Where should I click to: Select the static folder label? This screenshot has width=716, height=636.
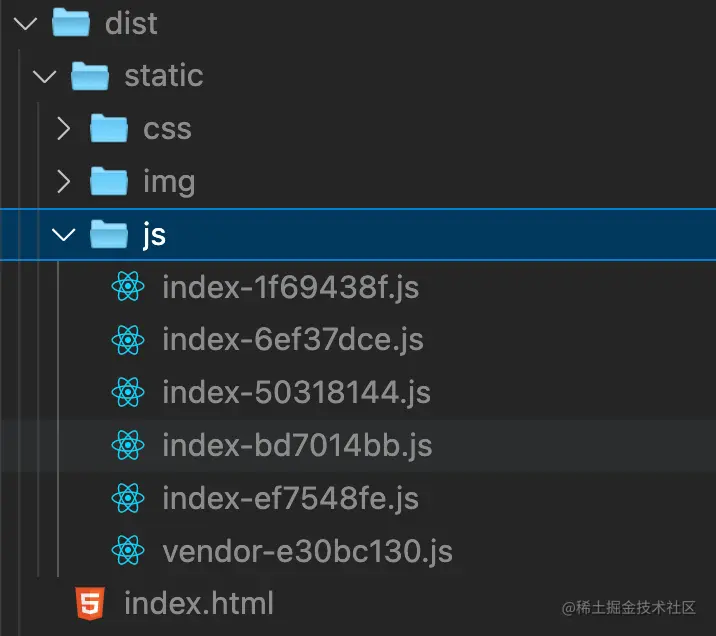(x=164, y=76)
